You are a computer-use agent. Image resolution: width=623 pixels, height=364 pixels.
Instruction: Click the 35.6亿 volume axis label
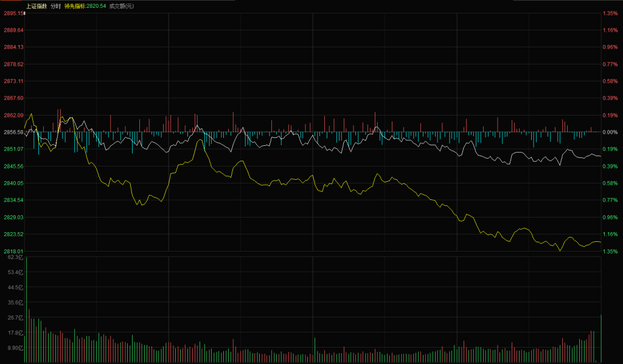tap(15, 303)
